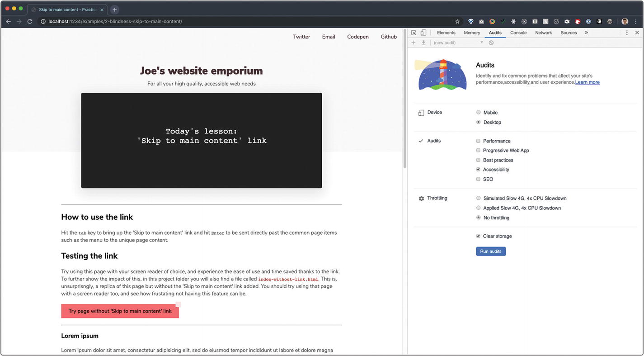644x356 pixels.
Task: Close the DevTools panel
Action: tap(637, 33)
